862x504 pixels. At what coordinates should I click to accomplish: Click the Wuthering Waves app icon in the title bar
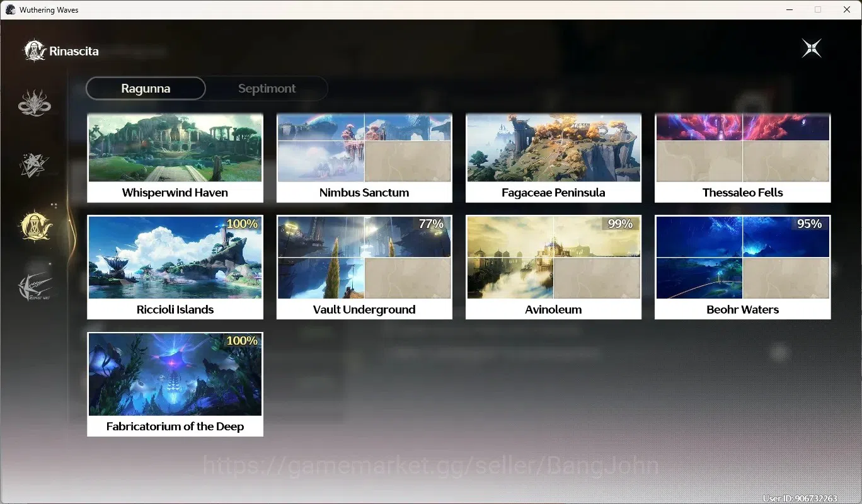(x=11, y=9)
